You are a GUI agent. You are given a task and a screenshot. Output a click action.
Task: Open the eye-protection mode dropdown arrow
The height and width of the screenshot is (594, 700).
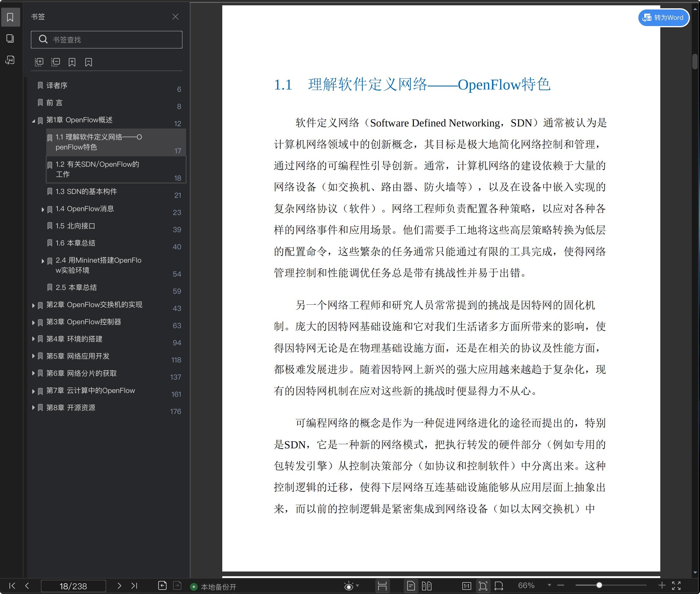(357, 586)
